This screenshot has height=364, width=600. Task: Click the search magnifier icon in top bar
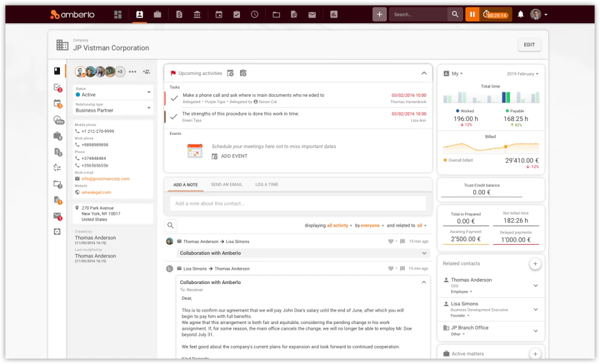click(455, 14)
